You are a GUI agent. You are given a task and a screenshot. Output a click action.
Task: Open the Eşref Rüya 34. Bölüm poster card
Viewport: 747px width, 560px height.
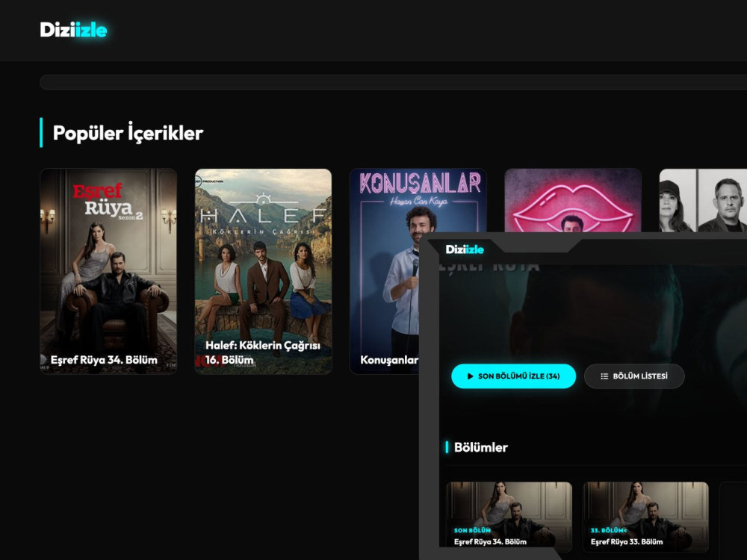[x=108, y=271]
